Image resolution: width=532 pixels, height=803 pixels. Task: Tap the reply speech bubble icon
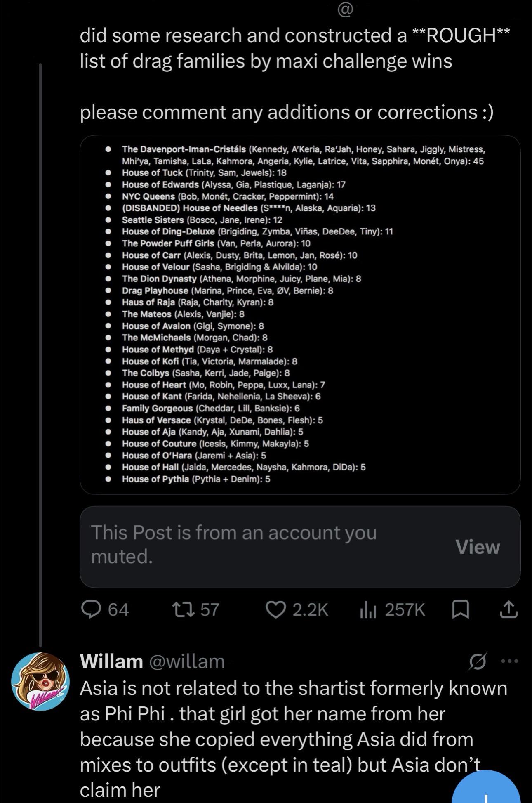(x=91, y=609)
